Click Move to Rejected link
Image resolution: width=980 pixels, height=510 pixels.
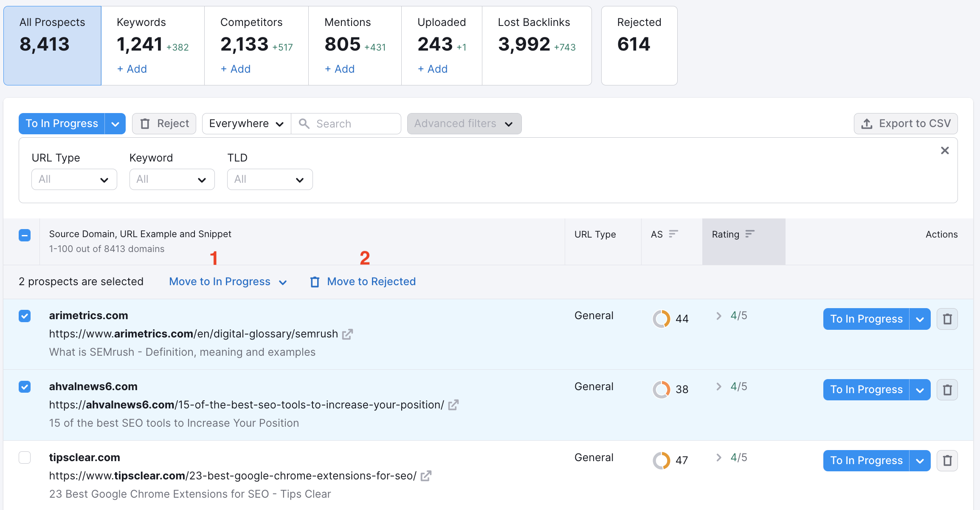[x=371, y=282]
